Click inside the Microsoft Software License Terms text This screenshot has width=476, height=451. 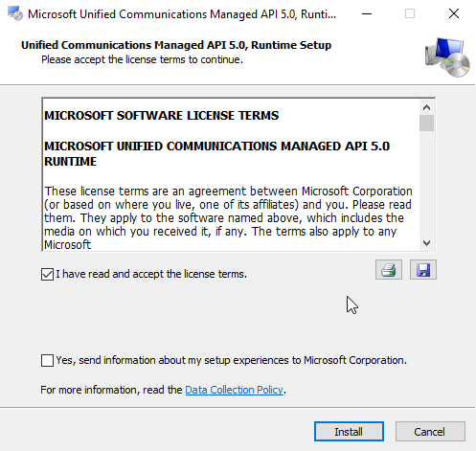162,115
